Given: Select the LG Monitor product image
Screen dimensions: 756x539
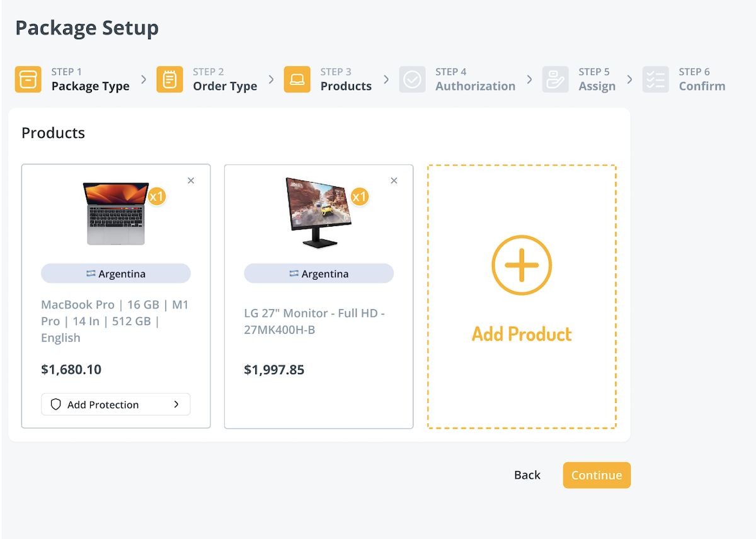Looking at the screenshot, I should click(319, 212).
